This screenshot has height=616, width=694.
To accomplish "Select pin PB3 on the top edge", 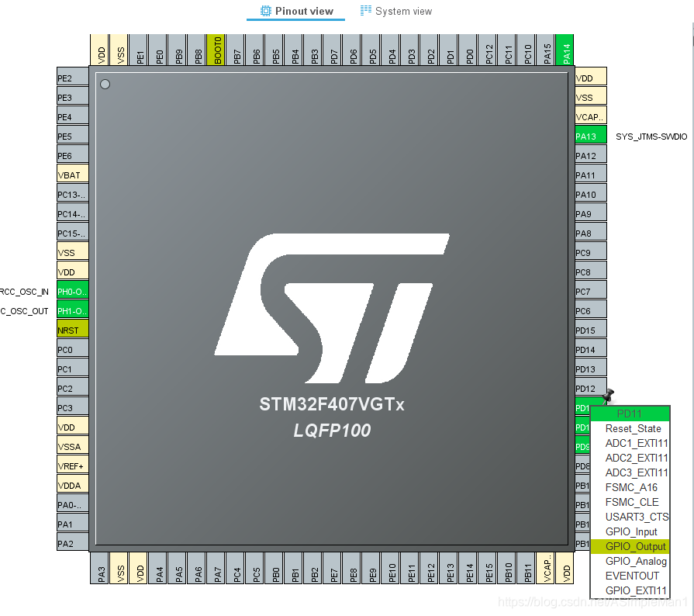I will [312, 50].
